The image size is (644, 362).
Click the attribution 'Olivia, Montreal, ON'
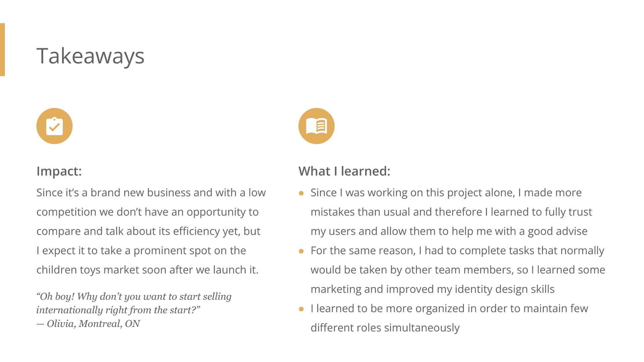point(93,324)
